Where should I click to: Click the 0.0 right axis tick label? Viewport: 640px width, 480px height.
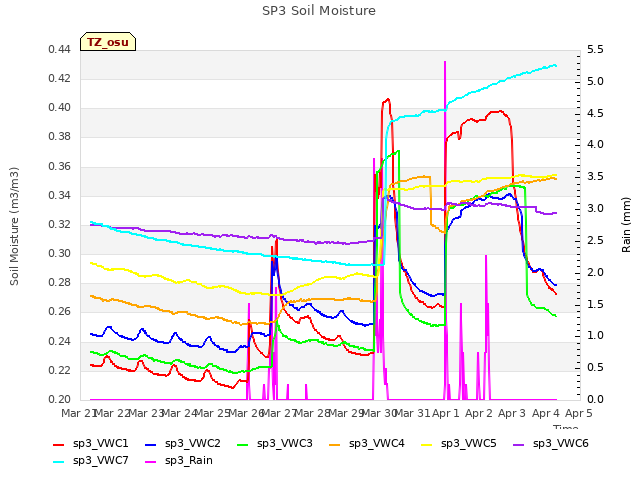tap(595, 399)
